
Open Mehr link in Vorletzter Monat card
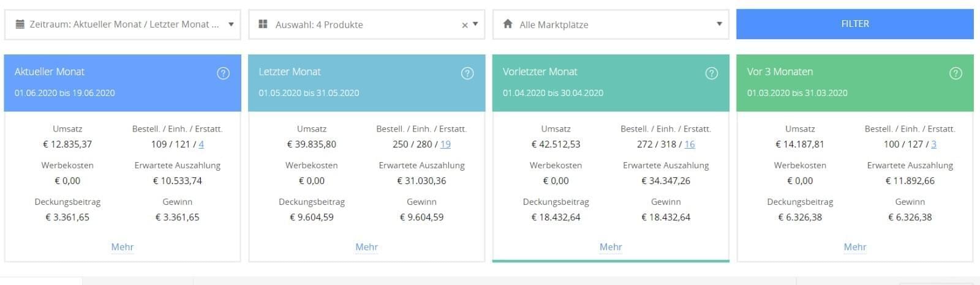[611, 247]
